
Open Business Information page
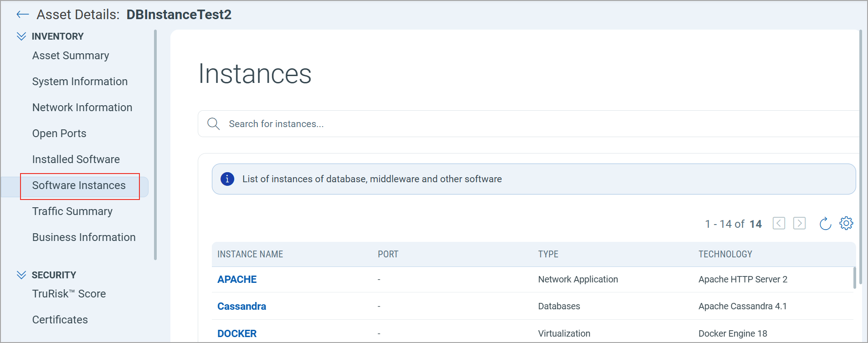click(x=84, y=237)
